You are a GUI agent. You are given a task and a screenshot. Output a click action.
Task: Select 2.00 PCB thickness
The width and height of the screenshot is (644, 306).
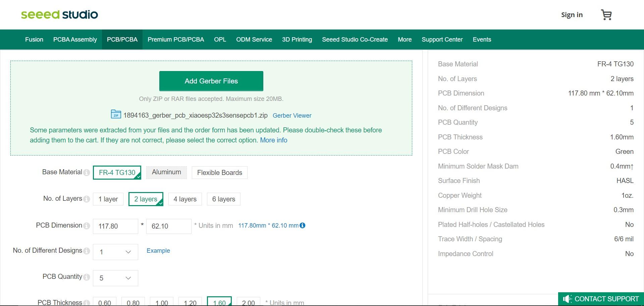click(x=249, y=302)
